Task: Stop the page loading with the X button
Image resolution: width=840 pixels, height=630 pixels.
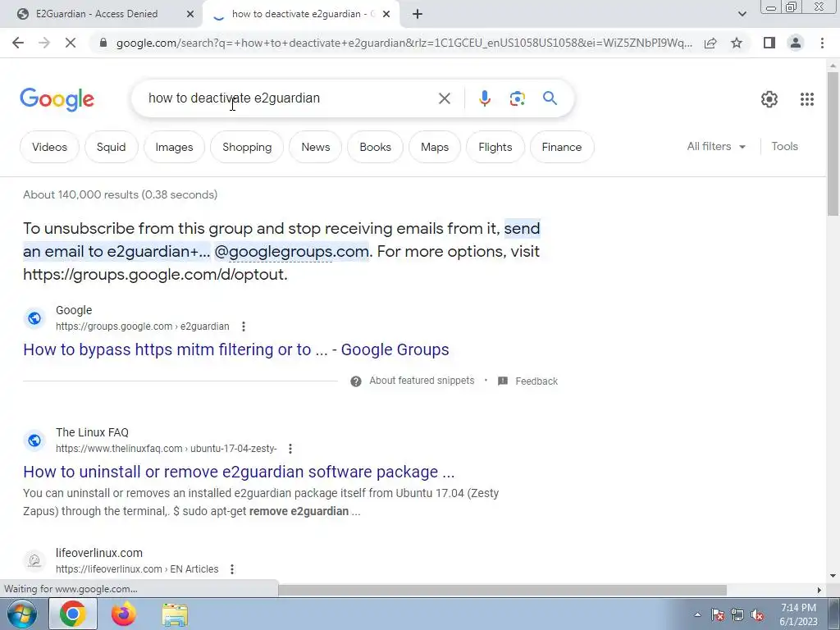Action: (71, 43)
